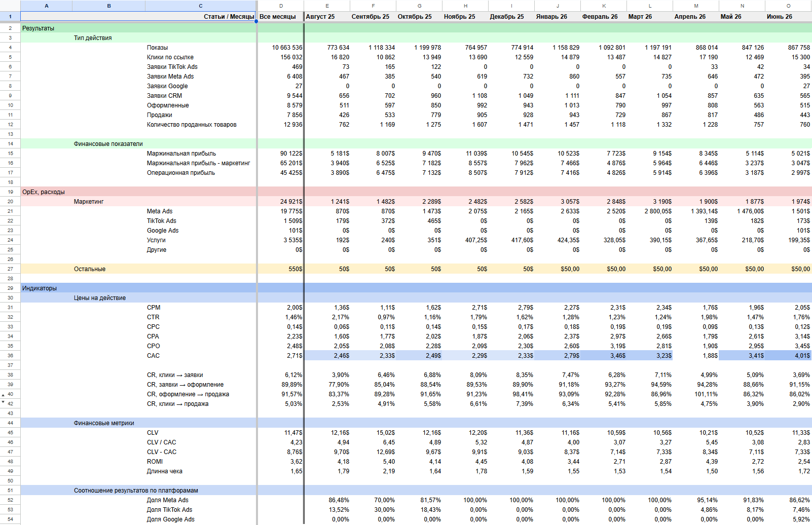Click the down arrow unhiding row 41 below
The height and width of the screenshot is (525, 812).
3,402
